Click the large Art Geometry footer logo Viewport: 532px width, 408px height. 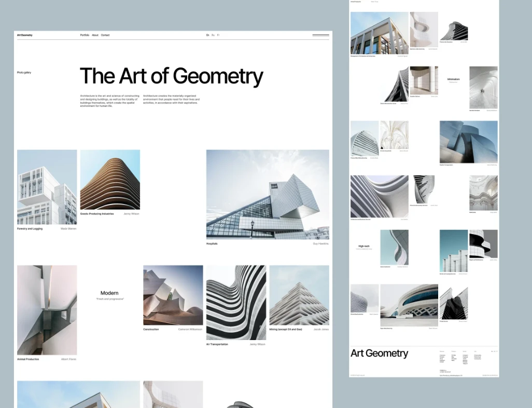[380, 353]
